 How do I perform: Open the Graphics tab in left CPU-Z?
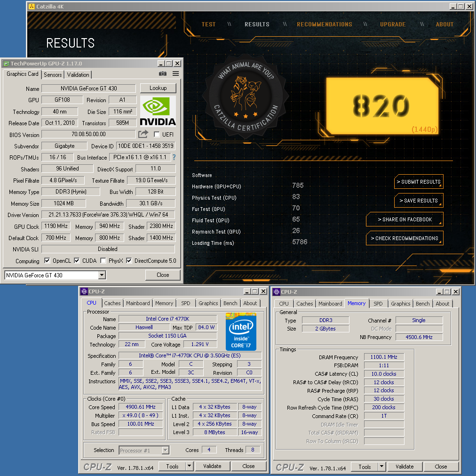[x=208, y=303]
